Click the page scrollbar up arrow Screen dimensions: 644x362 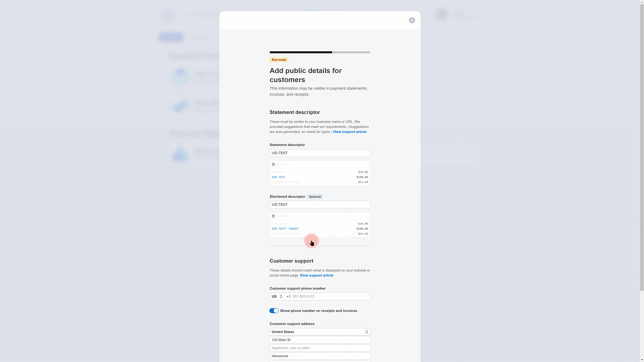(x=642, y=2)
